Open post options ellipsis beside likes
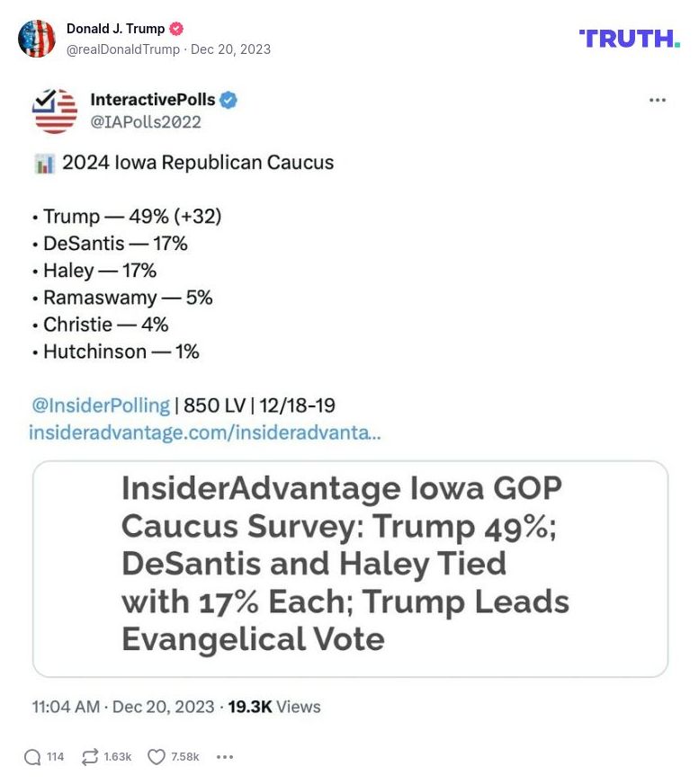This screenshot has height=784, width=699. point(225,757)
